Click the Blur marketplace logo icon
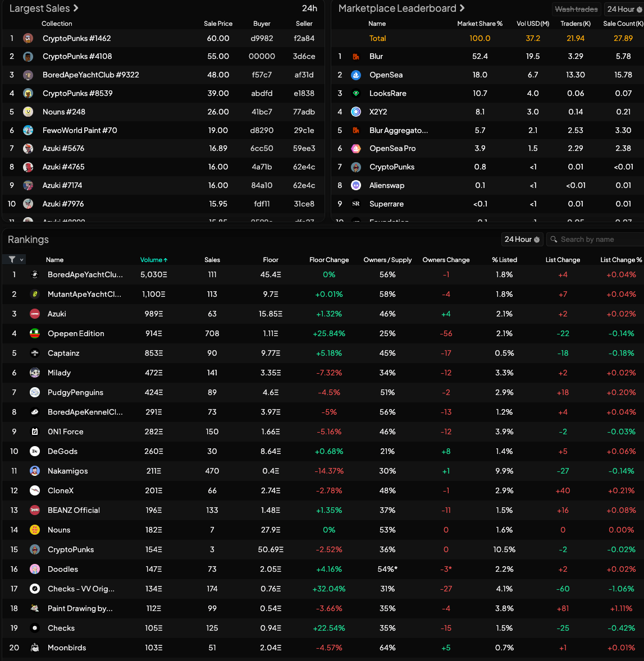The image size is (644, 661). [356, 57]
